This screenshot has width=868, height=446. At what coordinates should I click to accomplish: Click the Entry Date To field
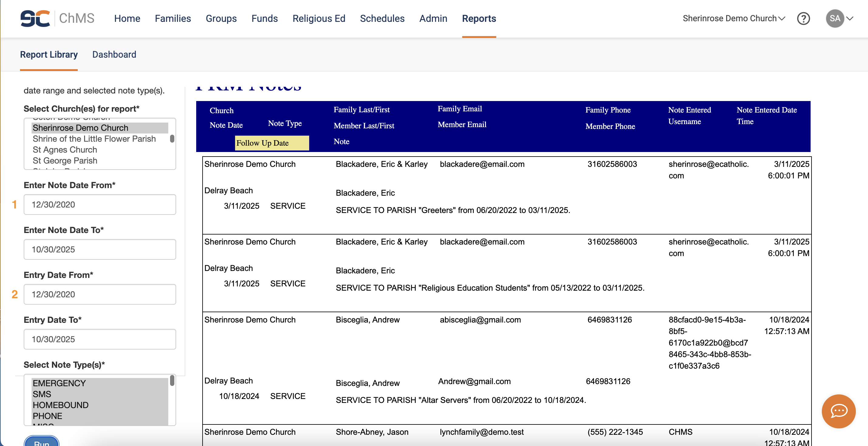(100, 339)
